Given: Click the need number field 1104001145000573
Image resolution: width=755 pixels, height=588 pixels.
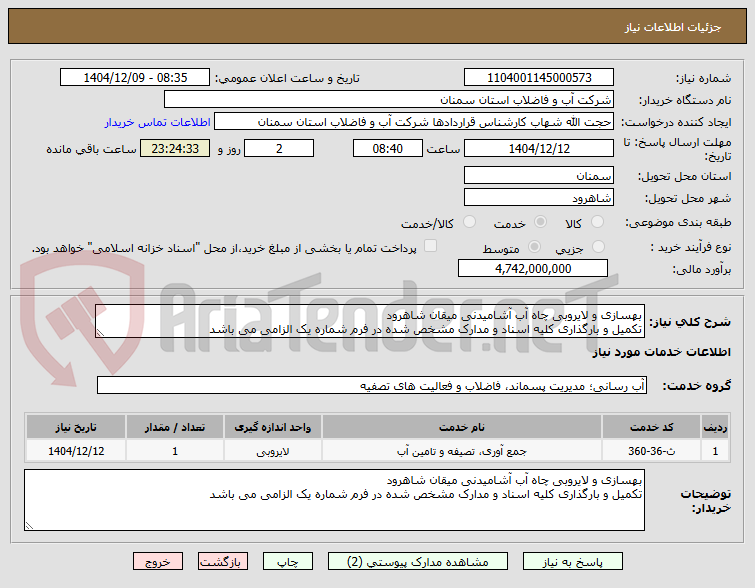Looking at the screenshot, I should point(539,78).
